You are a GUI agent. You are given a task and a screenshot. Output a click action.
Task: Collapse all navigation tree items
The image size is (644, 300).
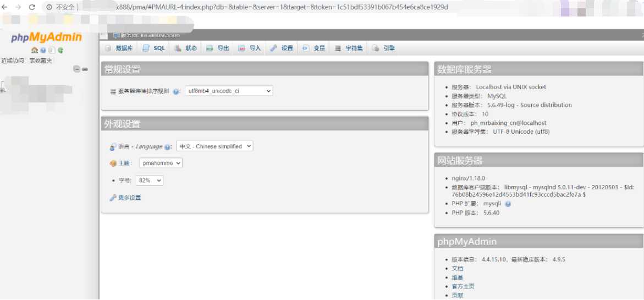76,69
